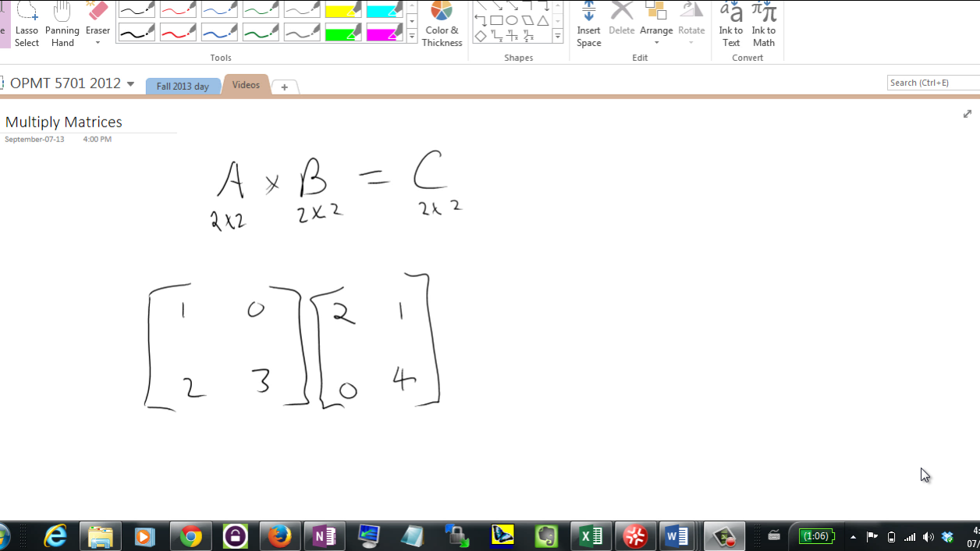Image resolution: width=980 pixels, height=551 pixels.
Task: Select the thick red pen
Action: coord(178,33)
